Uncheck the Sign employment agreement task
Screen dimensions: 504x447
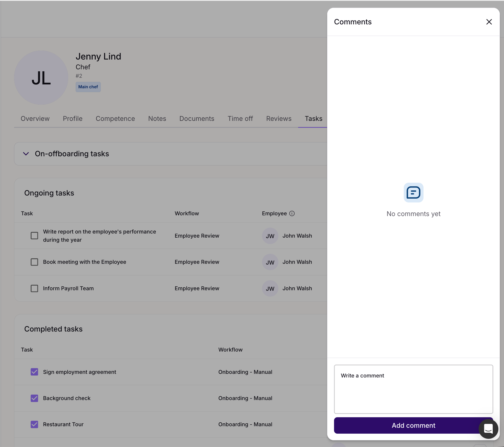(34, 372)
